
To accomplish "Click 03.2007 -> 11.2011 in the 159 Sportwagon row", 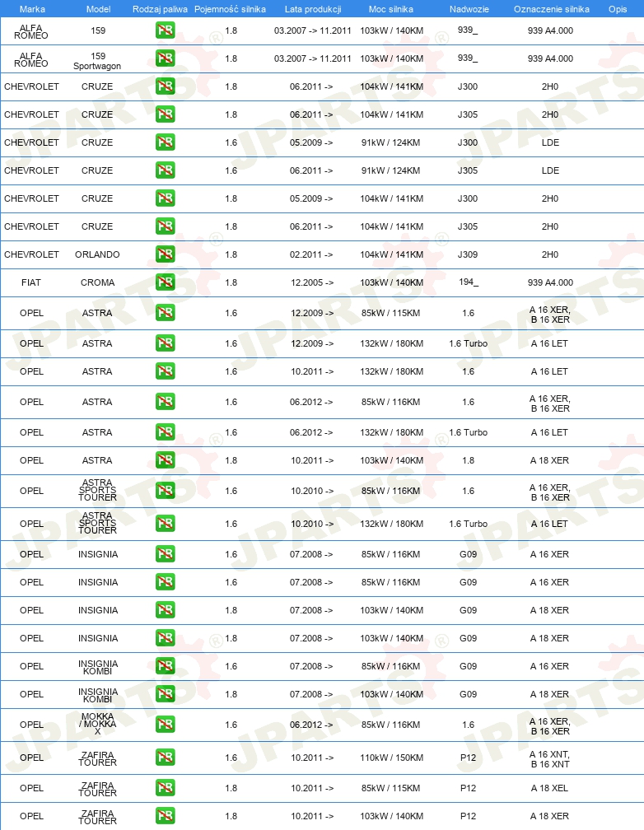I will click(x=312, y=58).
